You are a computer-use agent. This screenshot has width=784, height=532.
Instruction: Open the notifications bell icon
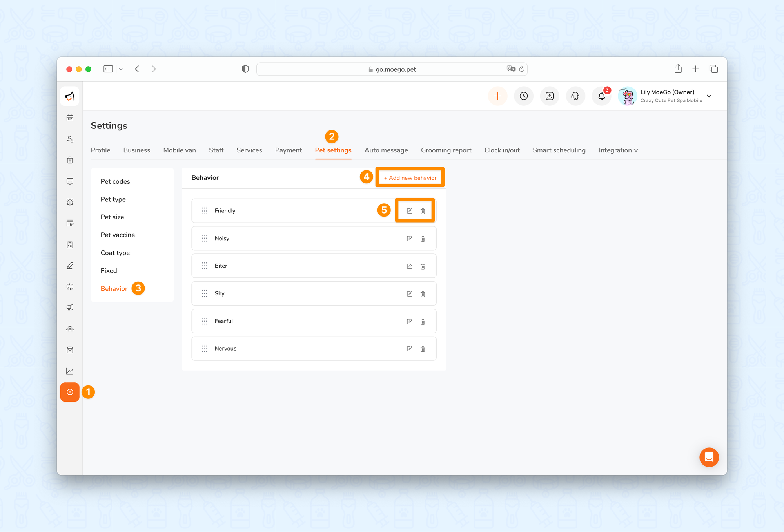tap(601, 96)
